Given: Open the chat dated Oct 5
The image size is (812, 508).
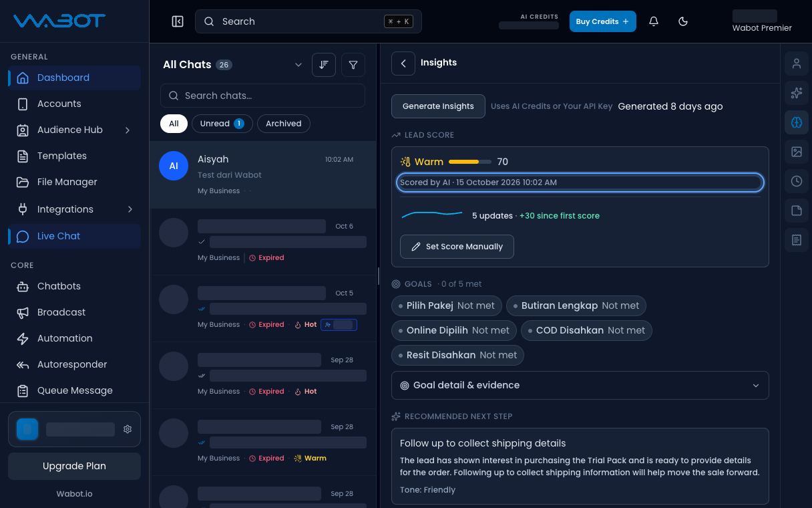Looking at the screenshot, I should coord(263,309).
